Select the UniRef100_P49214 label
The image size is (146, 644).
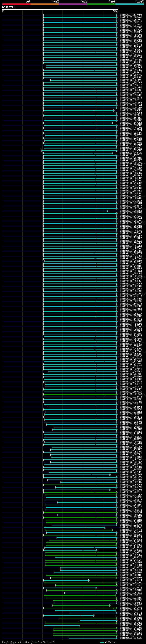tap(131, 580)
